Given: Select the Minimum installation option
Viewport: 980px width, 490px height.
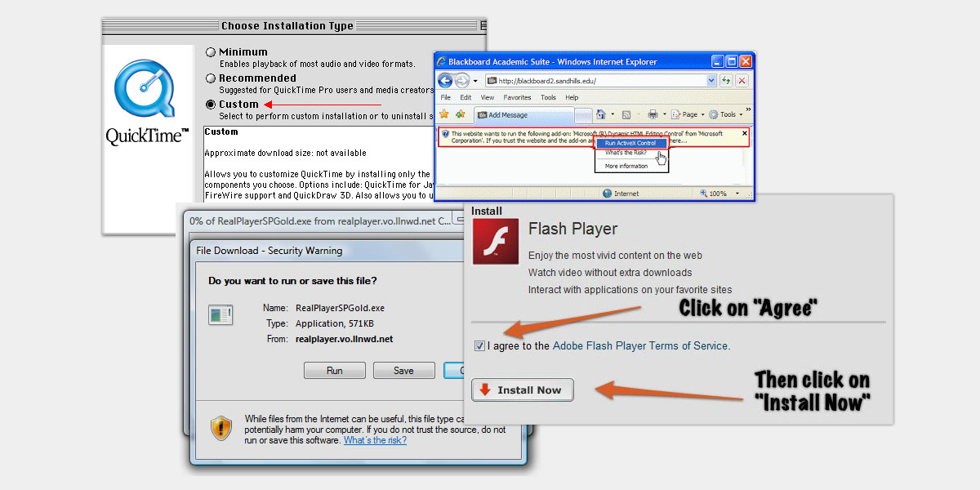Looking at the screenshot, I should (211, 52).
